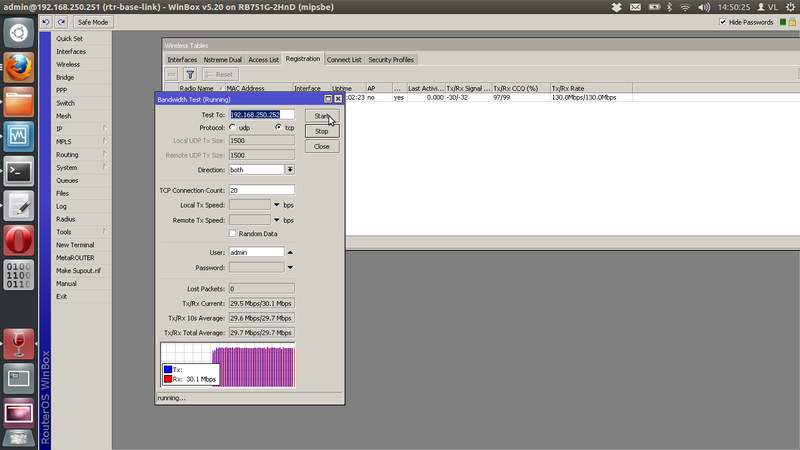Expand the Password field arrow
Screen dimensions: 800x450
click(290, 267)
